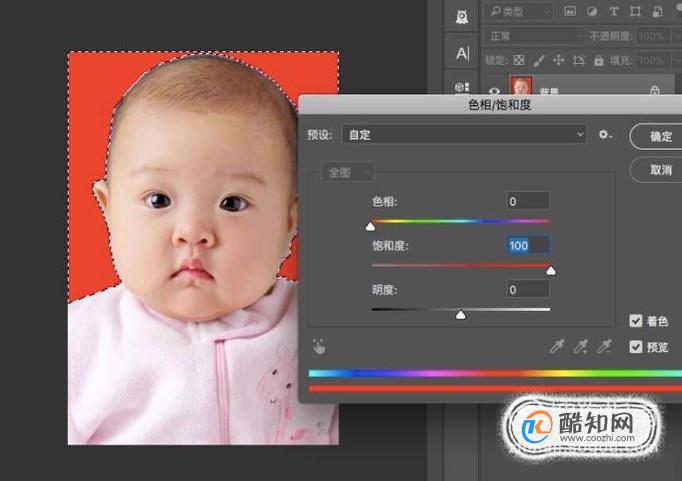682x481 pixels.
Task: Click the 饱和度 saturation slider handle
Action: (x=551, y=271)
